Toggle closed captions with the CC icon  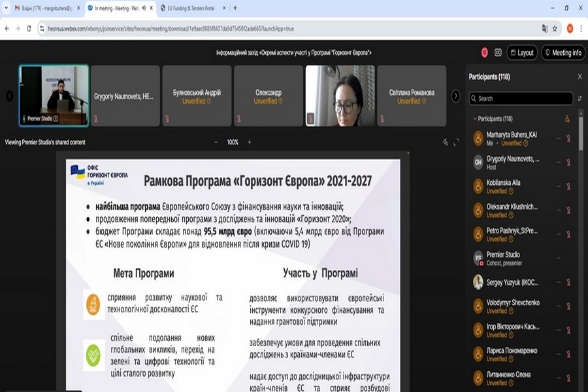pyautogui.click(x=498, y=52)
